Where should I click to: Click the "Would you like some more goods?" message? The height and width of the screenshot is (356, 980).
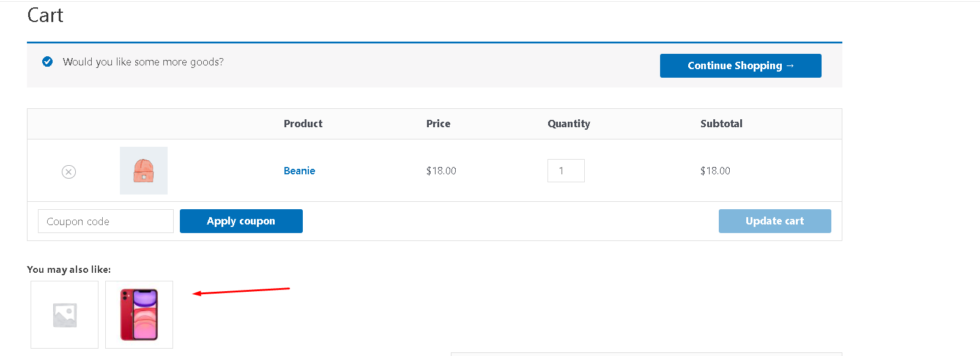point(143,62)
